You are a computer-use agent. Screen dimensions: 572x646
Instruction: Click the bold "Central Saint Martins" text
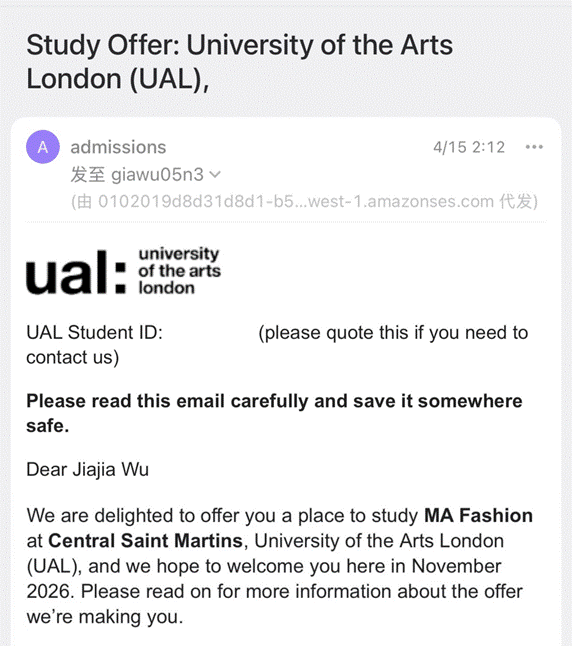click(x=145, y=541)
